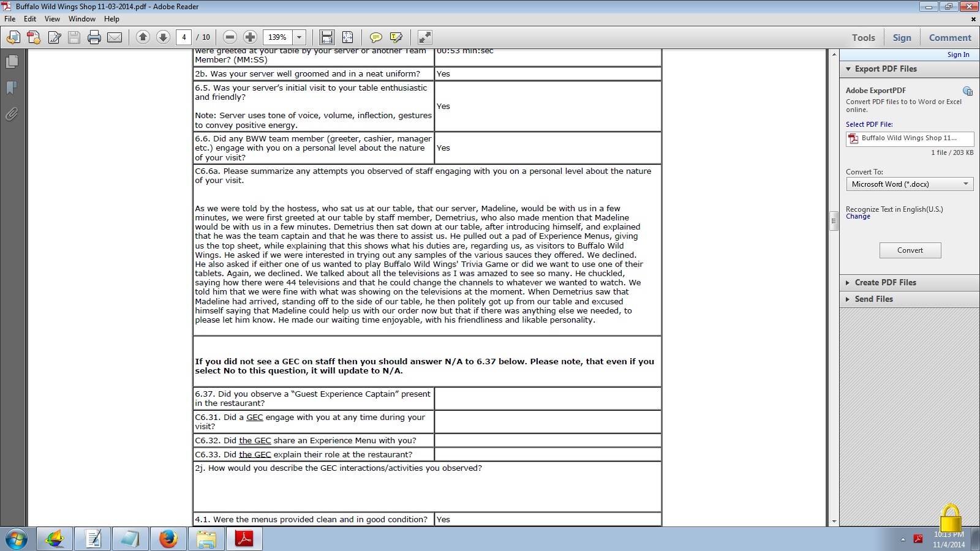
Task: Click the Open file toolbar icon
Action: point(13,37)
